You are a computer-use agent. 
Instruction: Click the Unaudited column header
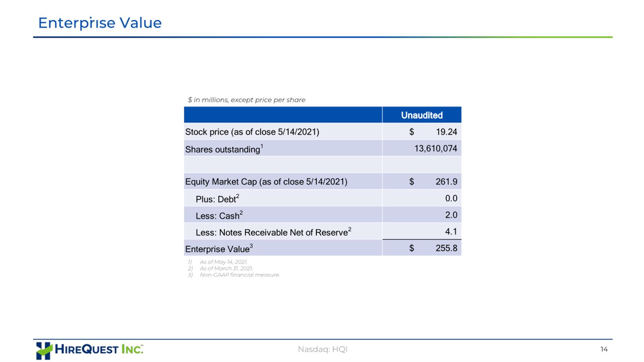[421, 115]
